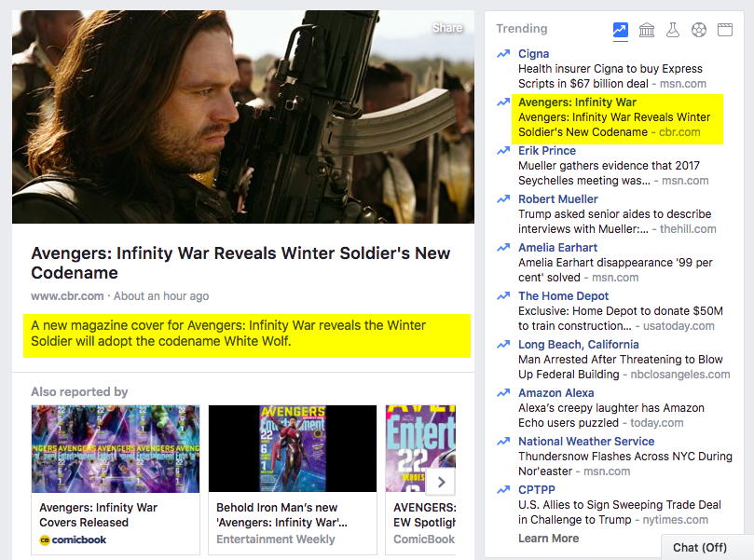
Task: Select the Top Trends arrow icon
Action: 621,30
